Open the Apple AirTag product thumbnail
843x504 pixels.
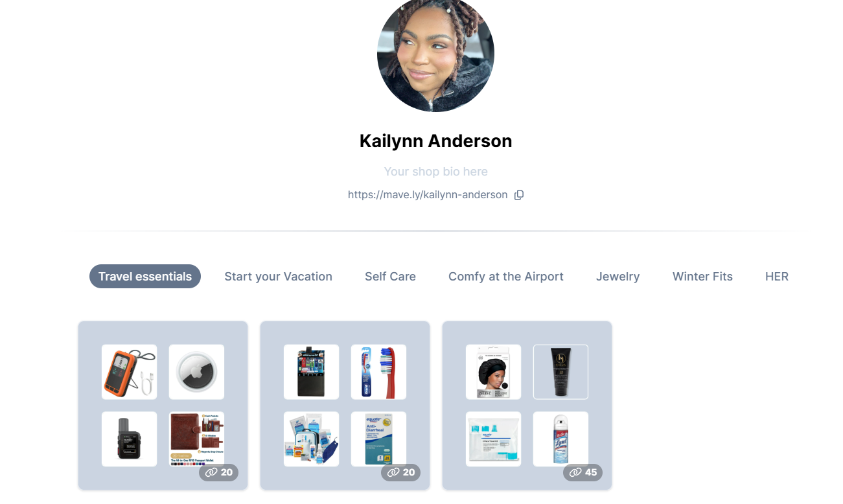coord(196,372)
